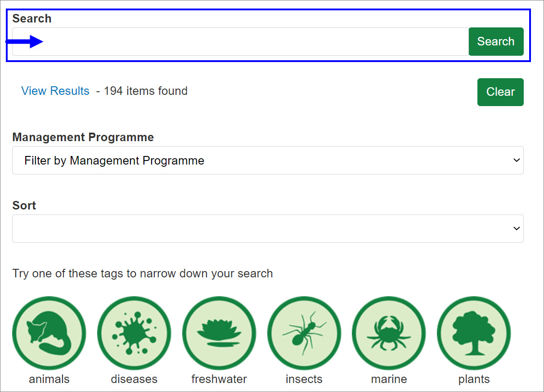Image resolution: width=544 pixels, height=392 pixels.
Task: Click the green Search button
Action: [x=496, y=41]
